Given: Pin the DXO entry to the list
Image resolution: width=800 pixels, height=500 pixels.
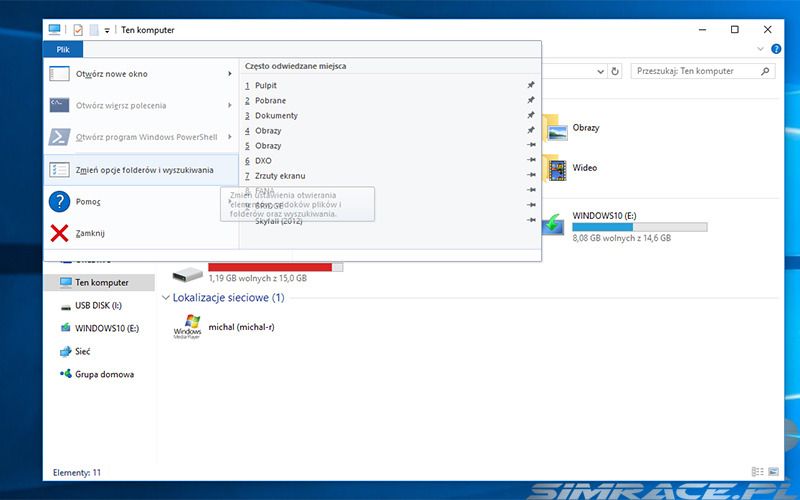Looking at the screenshot, I should [x=531, y=161].
